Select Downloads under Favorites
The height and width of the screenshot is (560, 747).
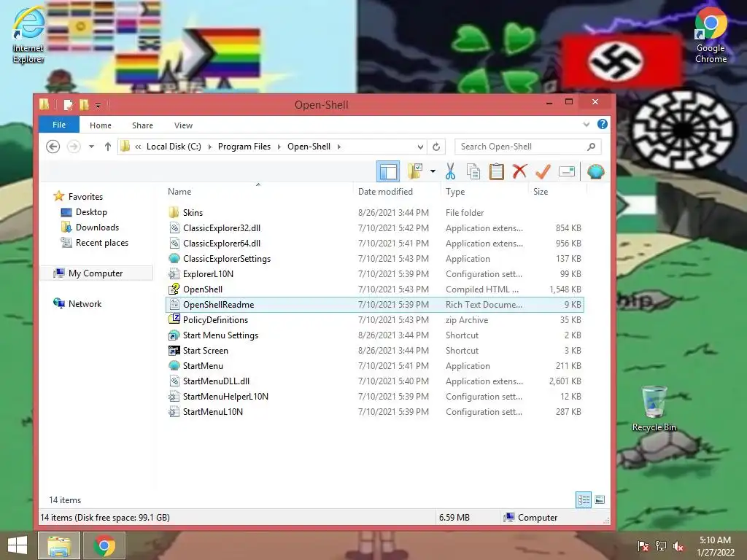(97, 227)
